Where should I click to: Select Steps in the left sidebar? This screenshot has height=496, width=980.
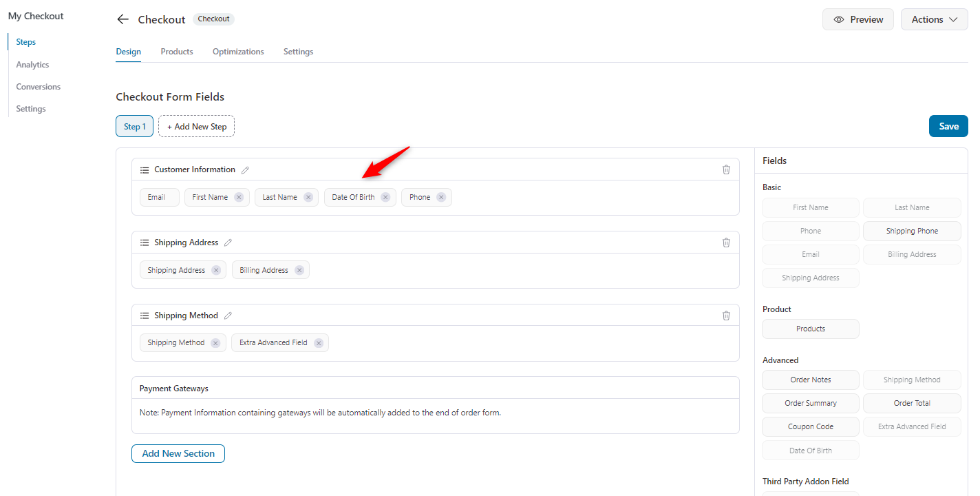point(26,42)
